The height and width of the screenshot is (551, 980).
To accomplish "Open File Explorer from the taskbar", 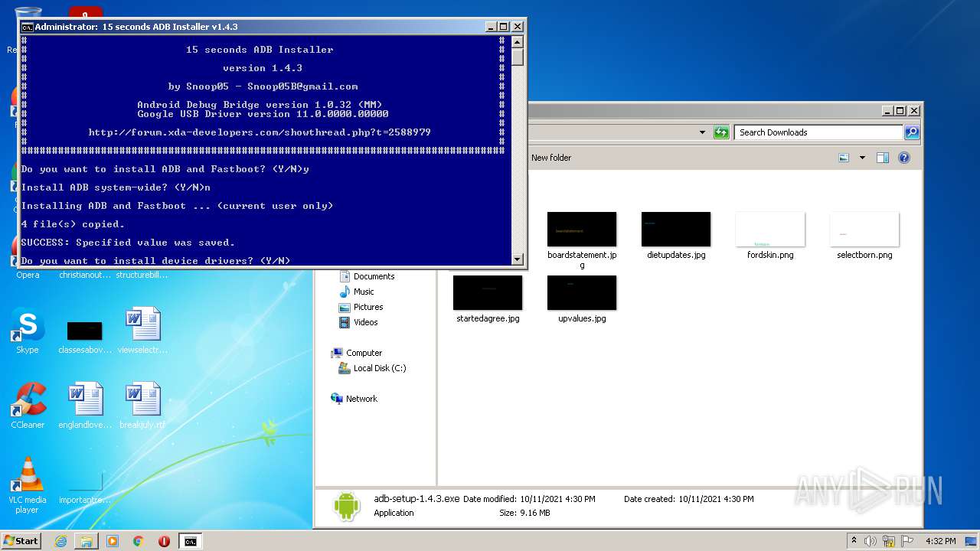I will pos(87,541).
